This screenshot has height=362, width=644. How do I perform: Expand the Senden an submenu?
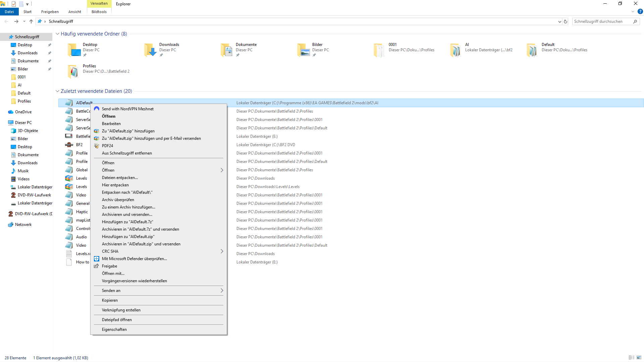pos(222,291)
